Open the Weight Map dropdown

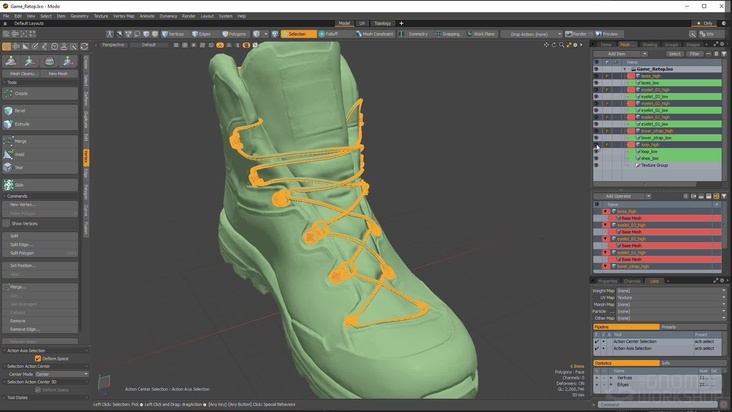(x=671, y=291)
